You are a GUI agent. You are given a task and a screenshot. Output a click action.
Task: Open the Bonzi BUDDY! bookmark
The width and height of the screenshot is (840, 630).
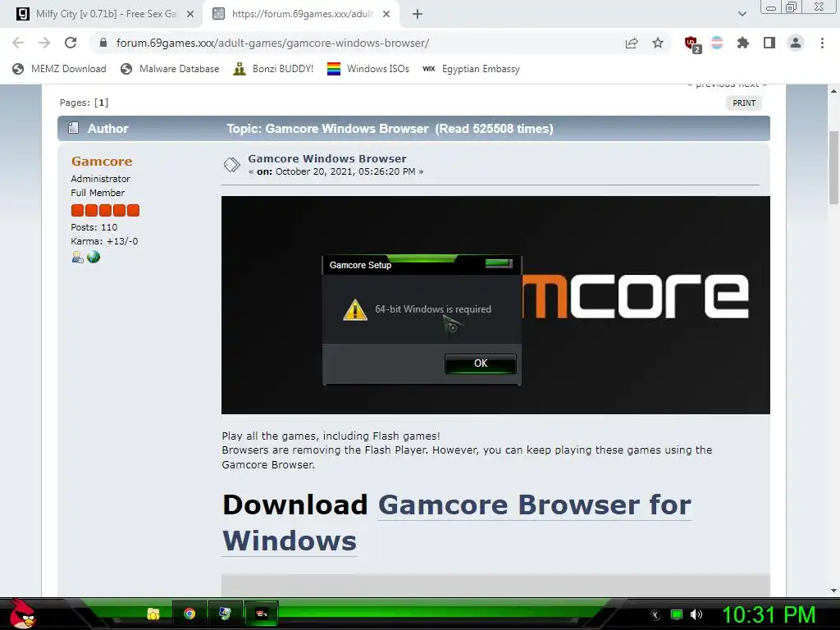tap(274, 69)
